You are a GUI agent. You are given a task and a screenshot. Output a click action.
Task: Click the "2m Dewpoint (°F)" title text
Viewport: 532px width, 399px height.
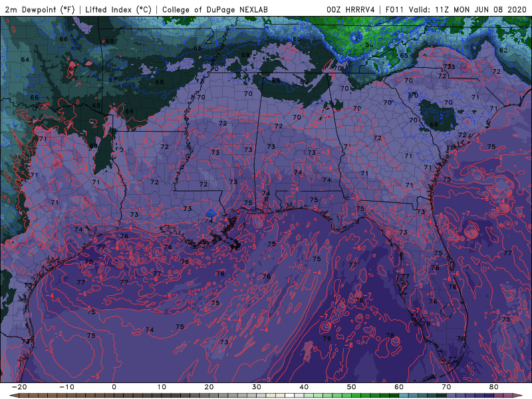tap(39, 9)
